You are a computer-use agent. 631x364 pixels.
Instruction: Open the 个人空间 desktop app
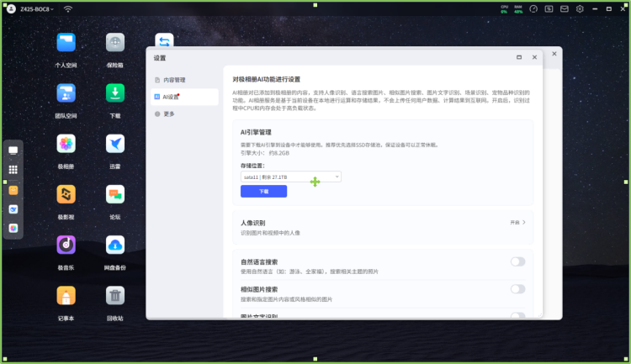66,43
